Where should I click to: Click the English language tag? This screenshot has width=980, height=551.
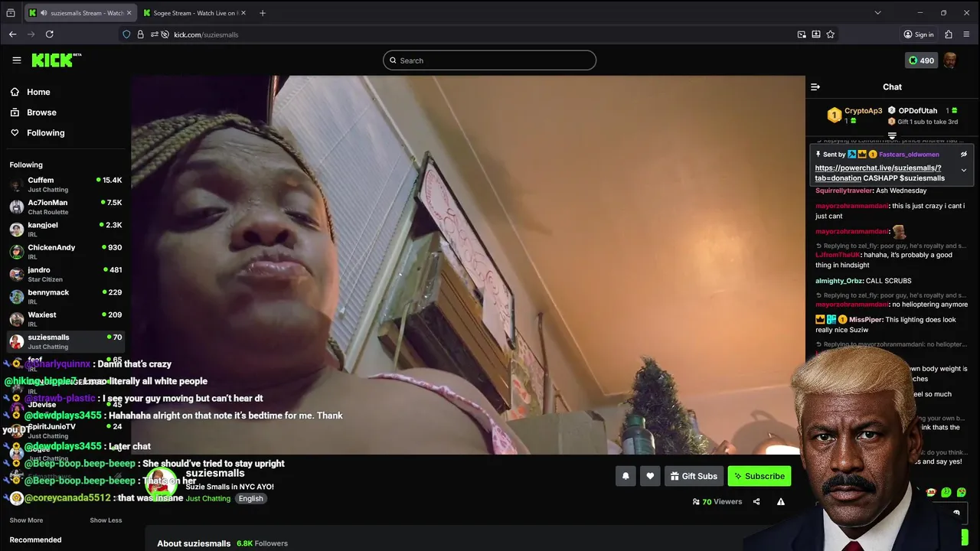tap(250, 498)
